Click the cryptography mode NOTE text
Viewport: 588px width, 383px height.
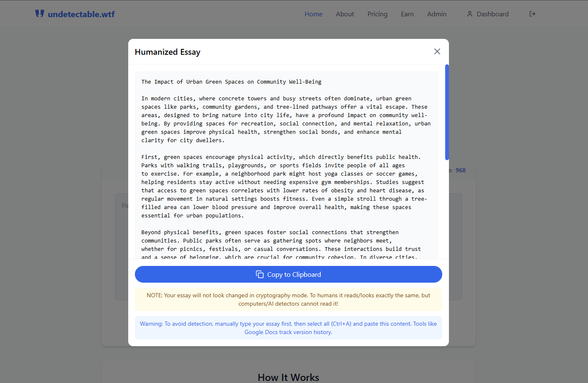tap(288, 299)
